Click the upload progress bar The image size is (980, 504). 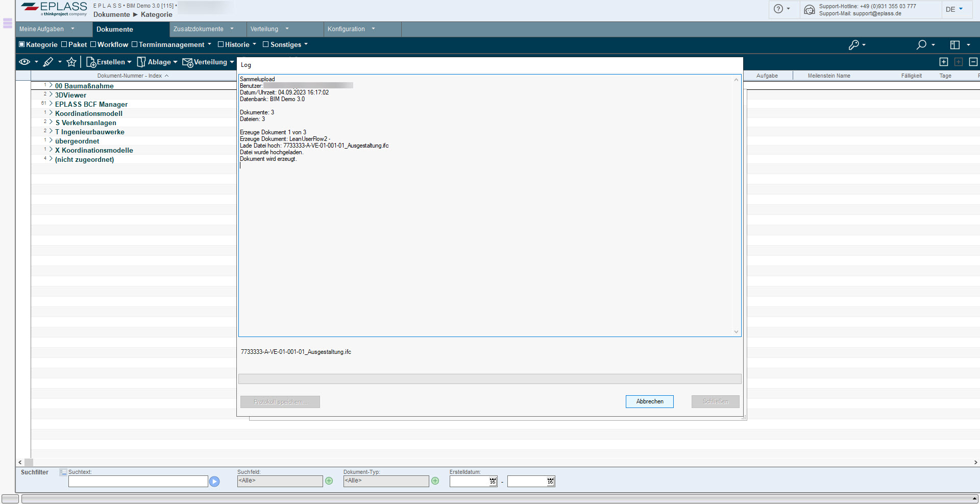[489, 379]
